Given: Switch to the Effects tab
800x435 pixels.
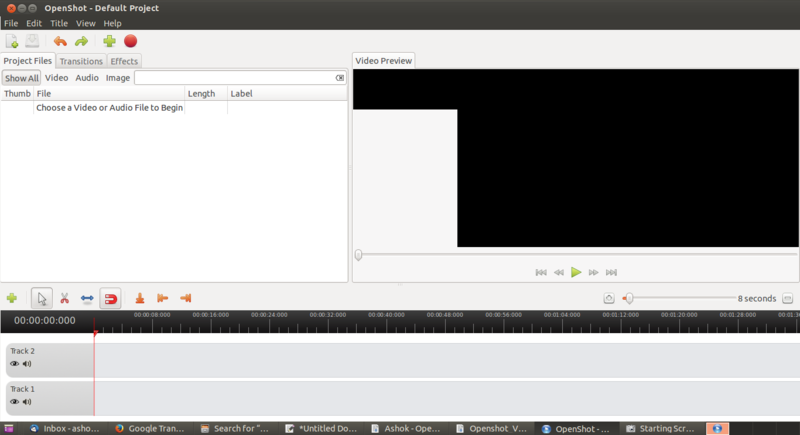Looking at the screenshot, I should click(124, 61).
